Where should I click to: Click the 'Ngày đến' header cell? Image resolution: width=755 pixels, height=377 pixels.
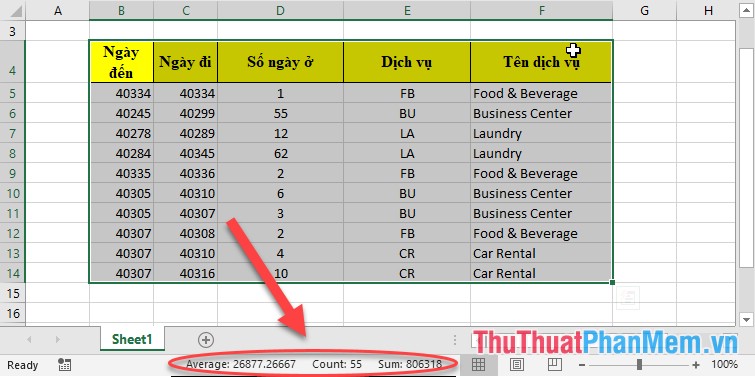click(121, 62)
